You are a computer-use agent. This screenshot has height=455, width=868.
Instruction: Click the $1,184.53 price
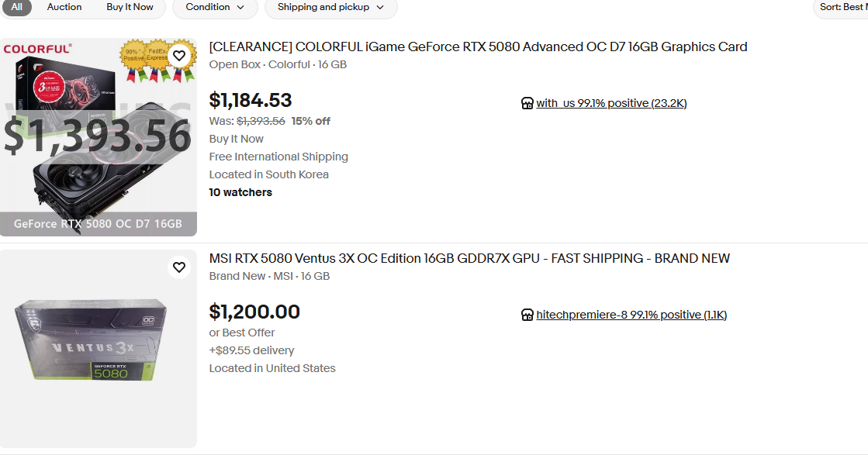click(251, 101)
